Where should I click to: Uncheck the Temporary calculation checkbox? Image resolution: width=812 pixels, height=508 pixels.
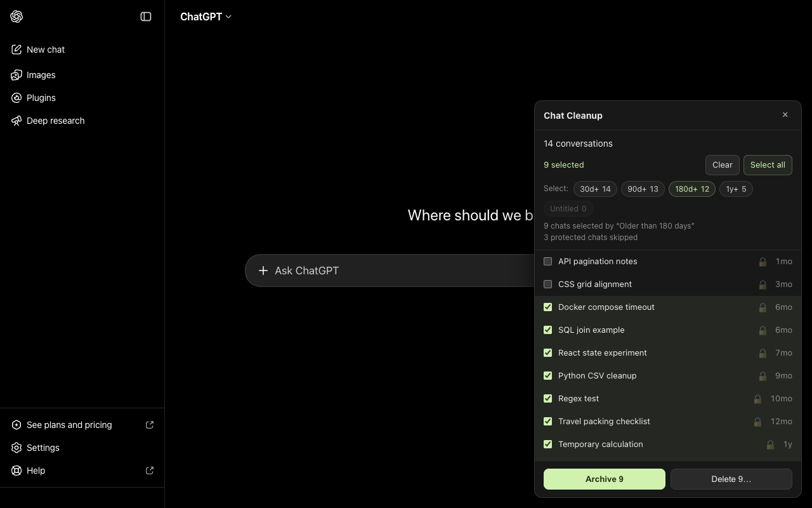(x=548, y=444)
